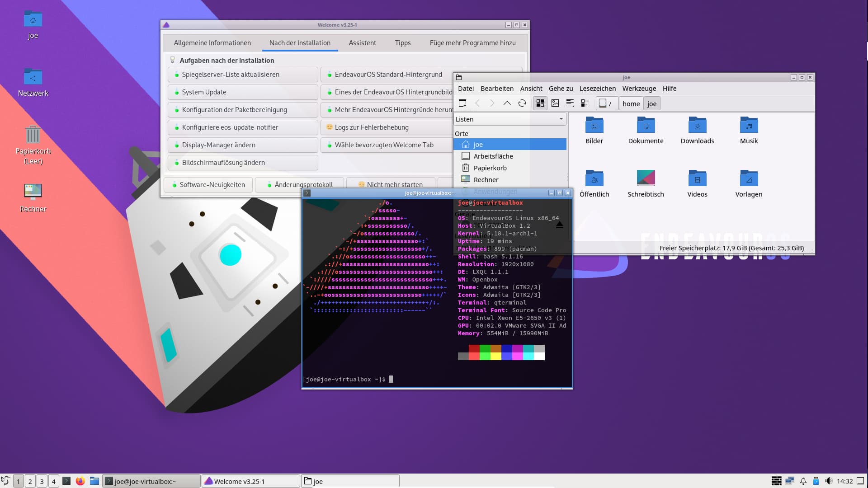The image size is (868, 488).
Task: Switch to Allgemeine Informationen tab
Action: tap(212, 43)
